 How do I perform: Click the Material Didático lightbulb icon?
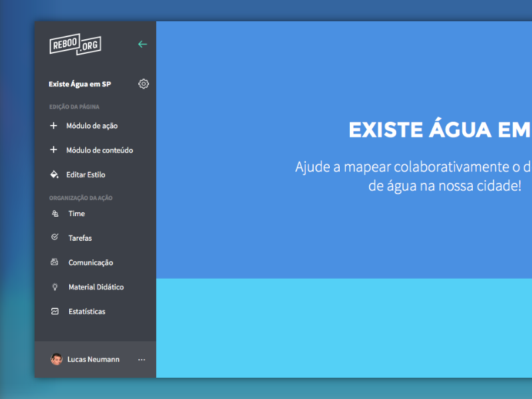pos(54,287)
